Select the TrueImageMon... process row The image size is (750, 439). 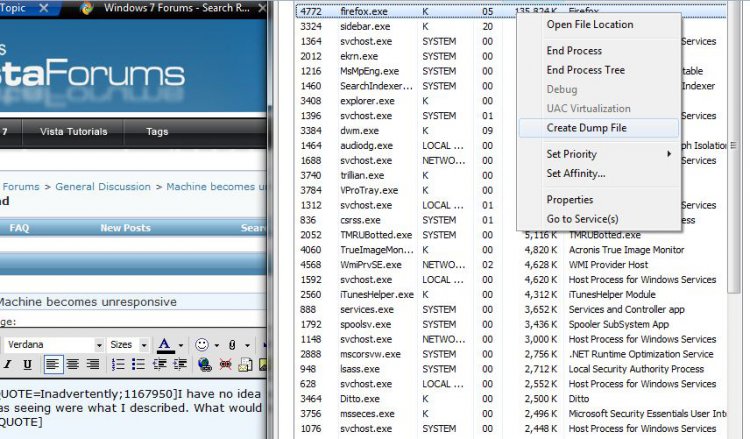point(511,250)
